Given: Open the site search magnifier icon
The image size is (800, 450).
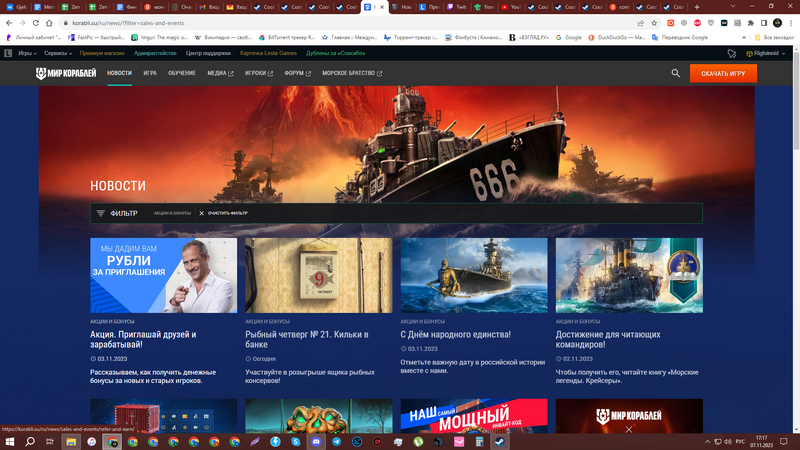Looking at the screenshot, I should [676, 73].
